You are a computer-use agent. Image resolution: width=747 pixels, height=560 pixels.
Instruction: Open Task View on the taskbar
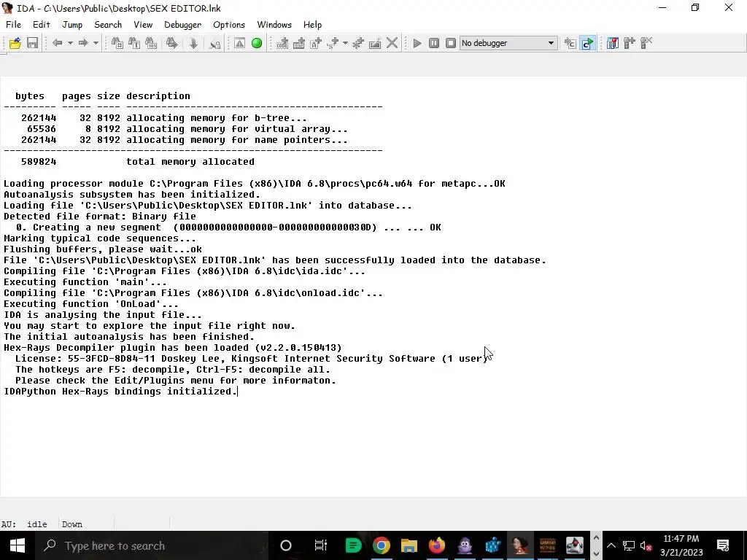[321, 545]
